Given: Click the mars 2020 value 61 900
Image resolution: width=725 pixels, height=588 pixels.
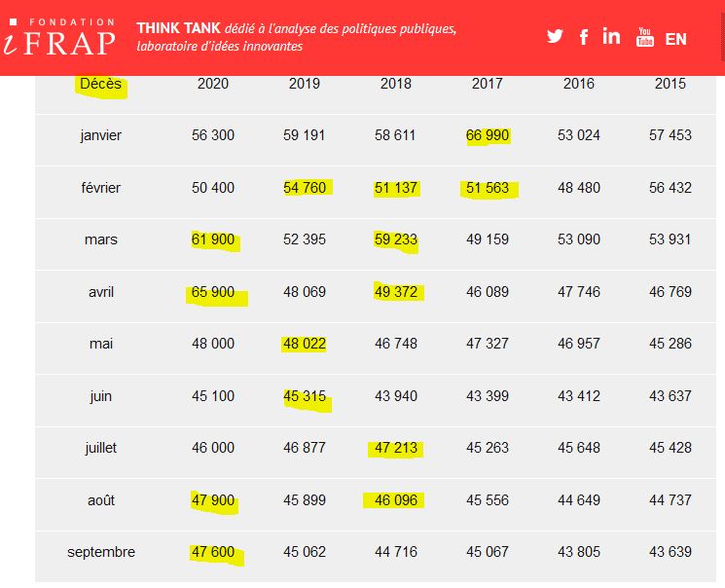Looking at the screenshot, I should click(213, 239).
